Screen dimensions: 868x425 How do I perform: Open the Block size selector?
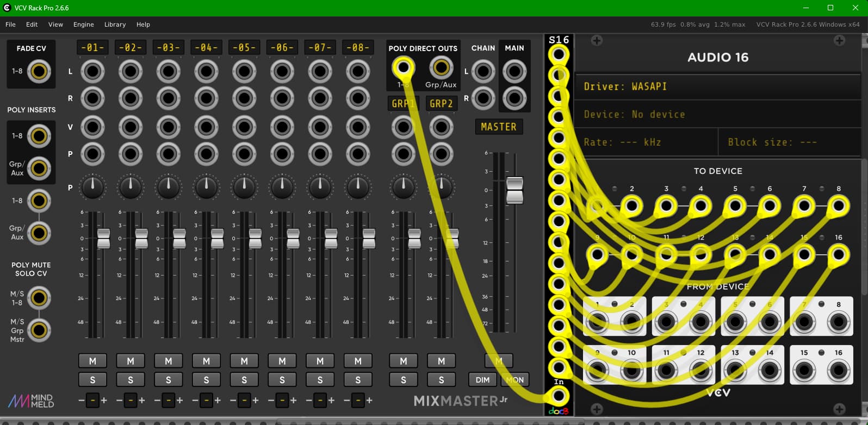[x=790, y=142]
